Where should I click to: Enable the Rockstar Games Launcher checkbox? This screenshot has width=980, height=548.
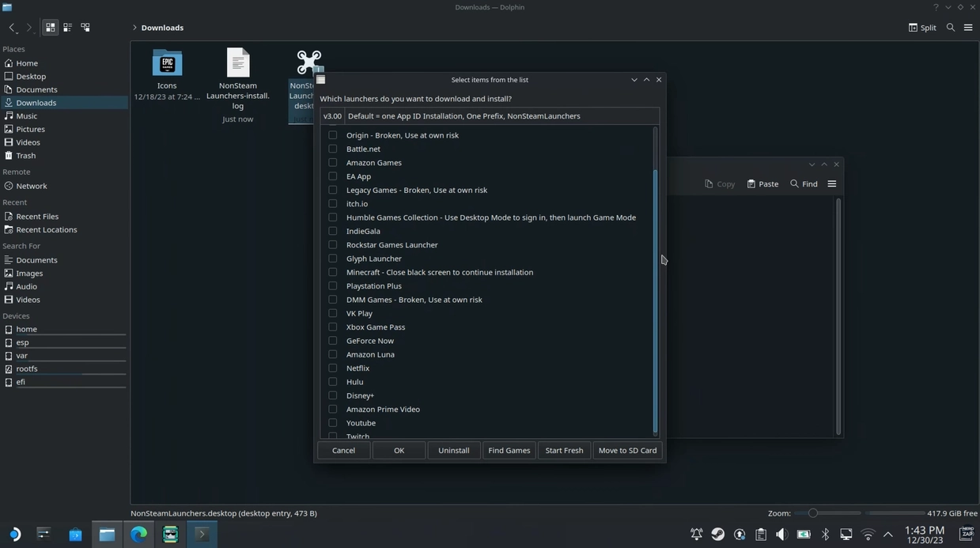(x=333, y=245)
